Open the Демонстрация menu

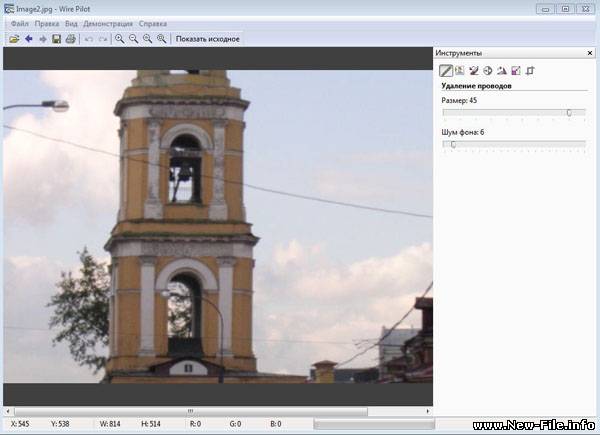[x=107, y=23]
